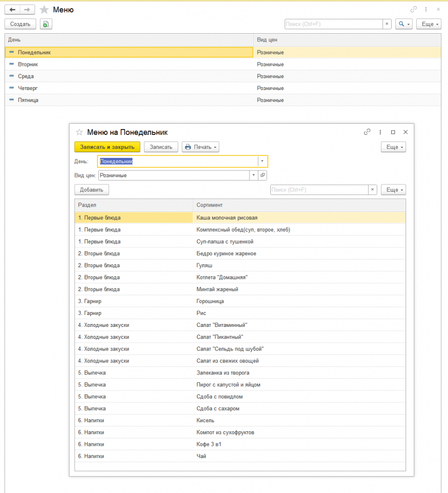Open Вид цен item with open icon
The image size is (448, 493).
click(263, 175)
